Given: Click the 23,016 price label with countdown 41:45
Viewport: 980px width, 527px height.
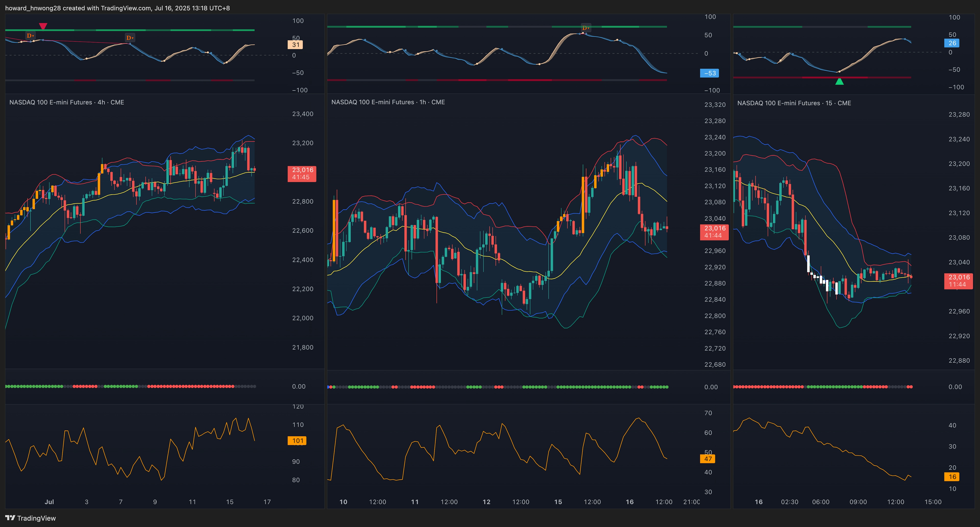Looking at the screenshot, I should pyautogui.click(x=302, y=173).
